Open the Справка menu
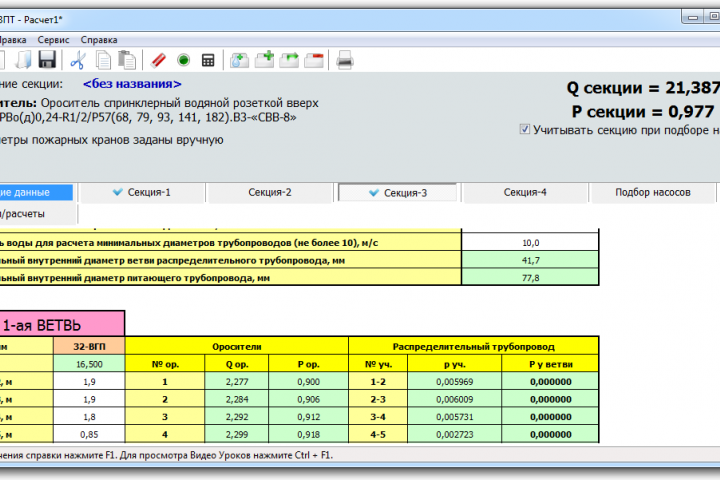 coord(98,40)
